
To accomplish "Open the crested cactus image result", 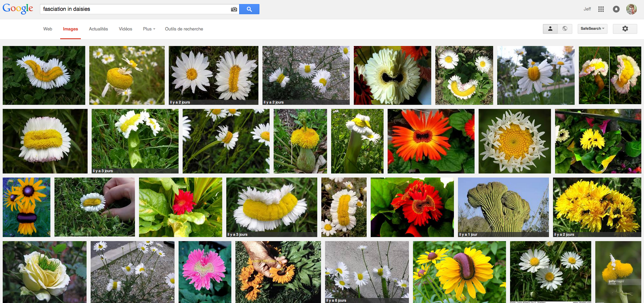I will coord(503,207).
